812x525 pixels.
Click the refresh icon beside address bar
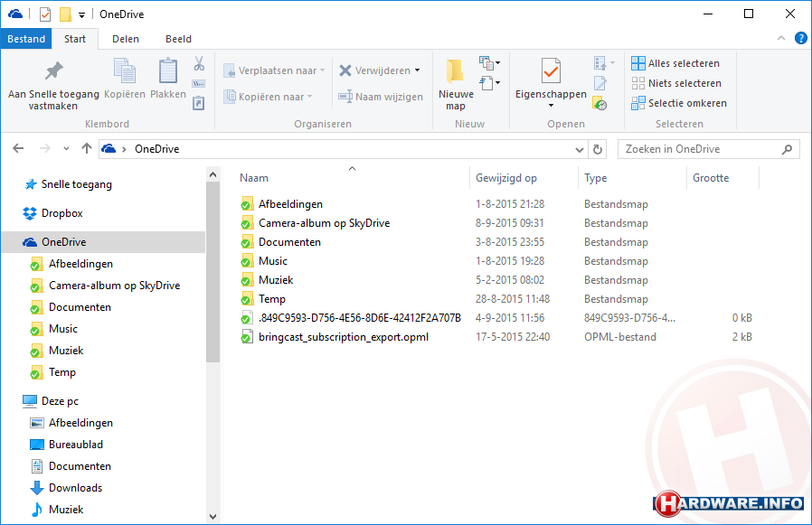[598, 149]
